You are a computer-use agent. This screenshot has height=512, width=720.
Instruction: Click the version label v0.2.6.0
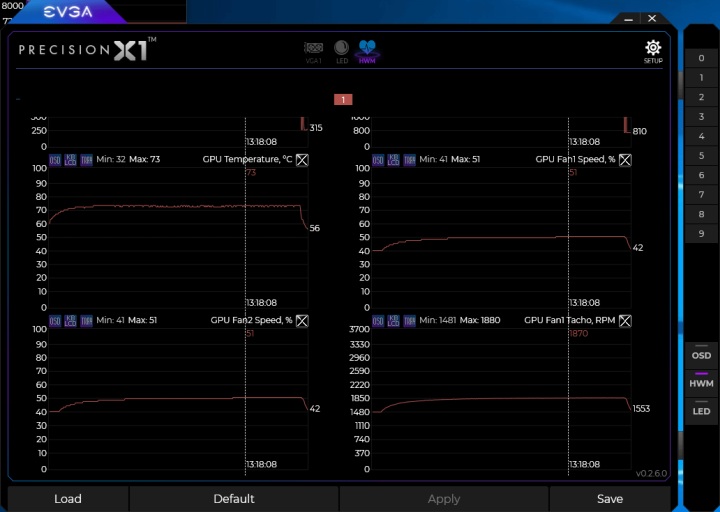(651, 473)
